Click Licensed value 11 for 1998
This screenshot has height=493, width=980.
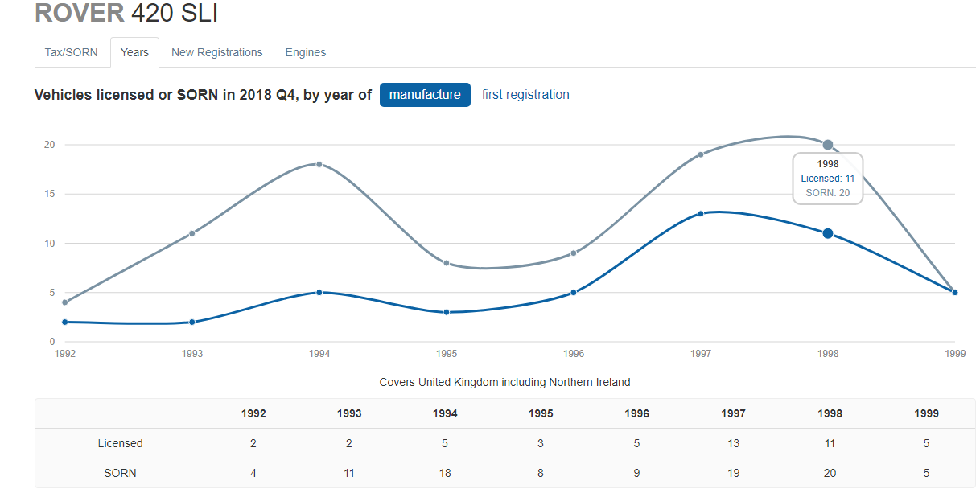click(x=830, y=443)
